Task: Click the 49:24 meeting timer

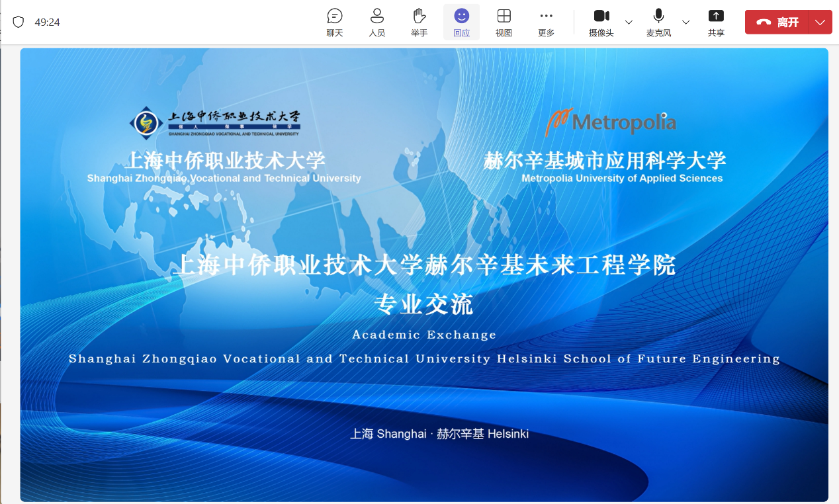Action: coord(48,22)
